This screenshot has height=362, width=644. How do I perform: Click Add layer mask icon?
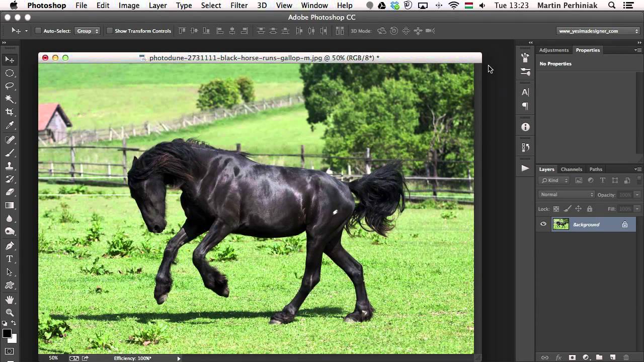pos(572,357)
